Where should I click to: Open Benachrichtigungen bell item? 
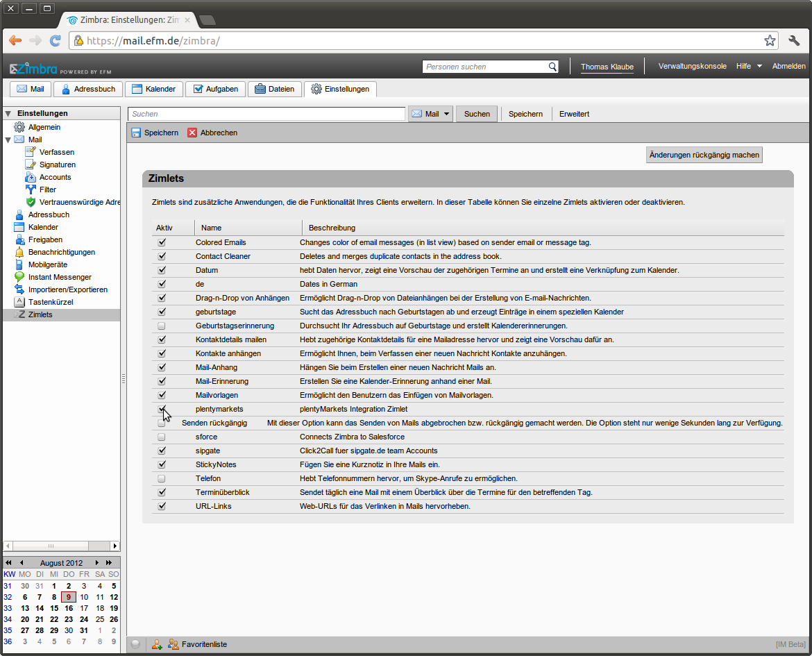pyautogui.click(x=55, y=252)
